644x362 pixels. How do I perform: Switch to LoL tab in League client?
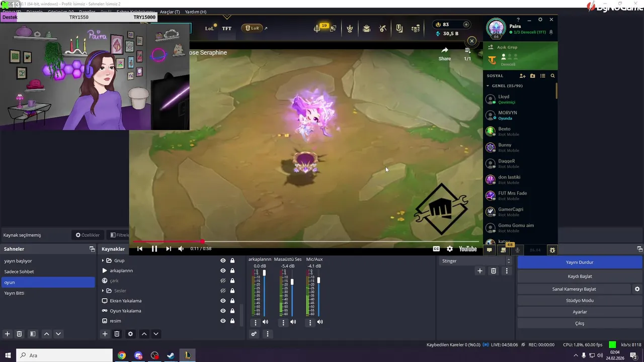210,29
